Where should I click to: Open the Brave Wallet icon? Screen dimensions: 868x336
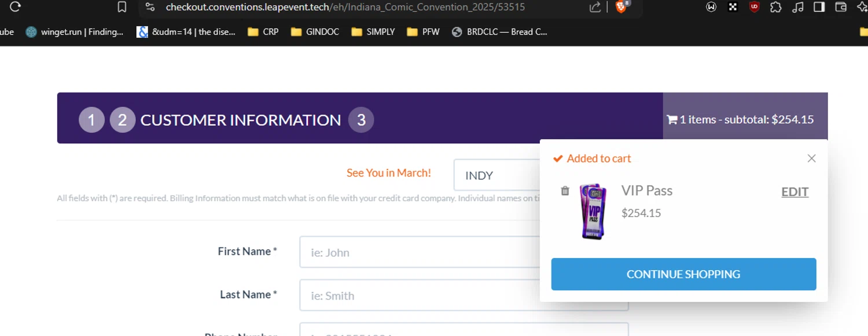click(841, 7)
